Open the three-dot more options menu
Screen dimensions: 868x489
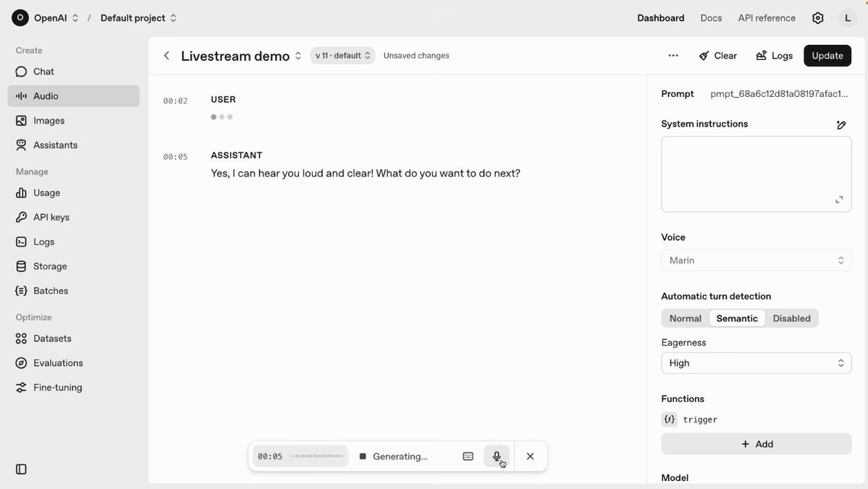coord(673,56)
